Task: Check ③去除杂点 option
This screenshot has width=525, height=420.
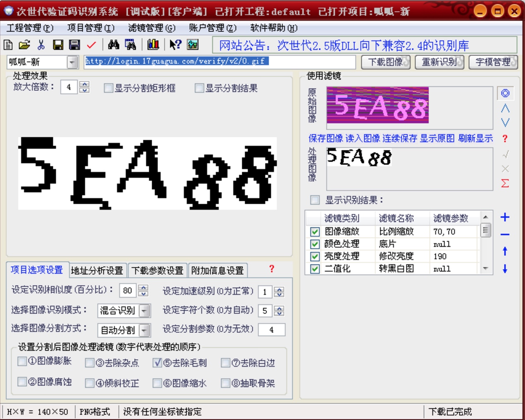Action: coord(90,363)
